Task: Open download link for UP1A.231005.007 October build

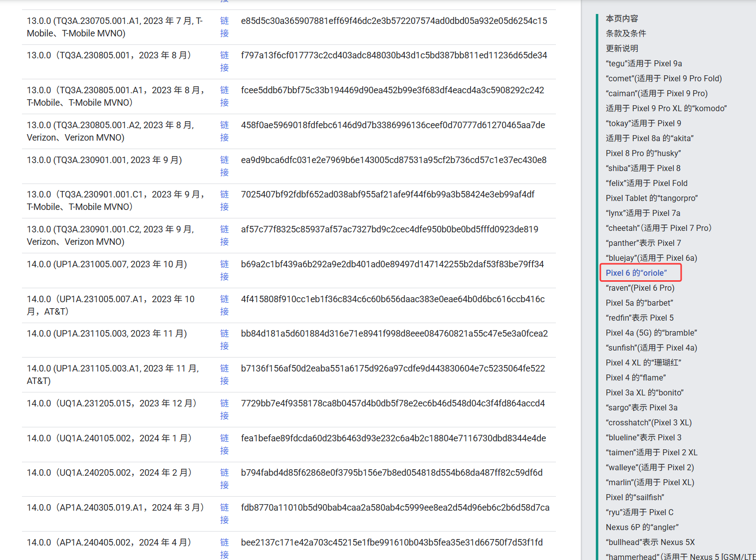Action: tap(225, 270)
